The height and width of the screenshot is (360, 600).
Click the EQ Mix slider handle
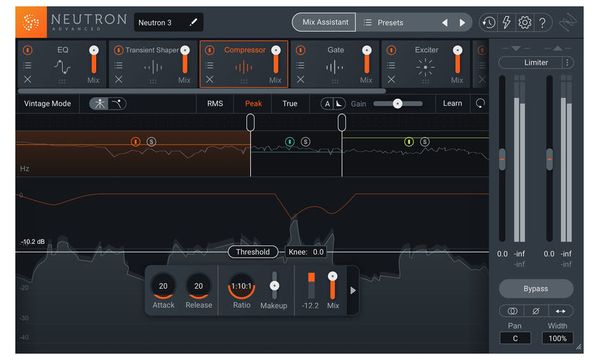click(x=94, y=50)
